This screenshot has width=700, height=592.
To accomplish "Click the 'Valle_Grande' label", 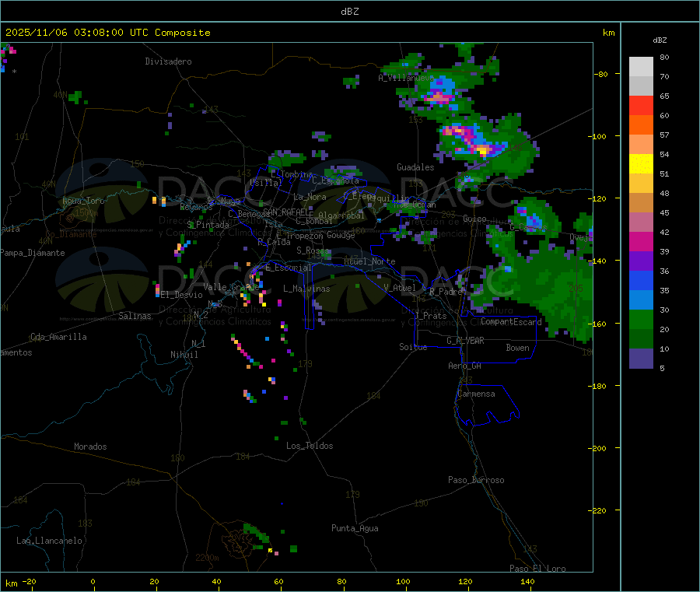I will (231, 287).
